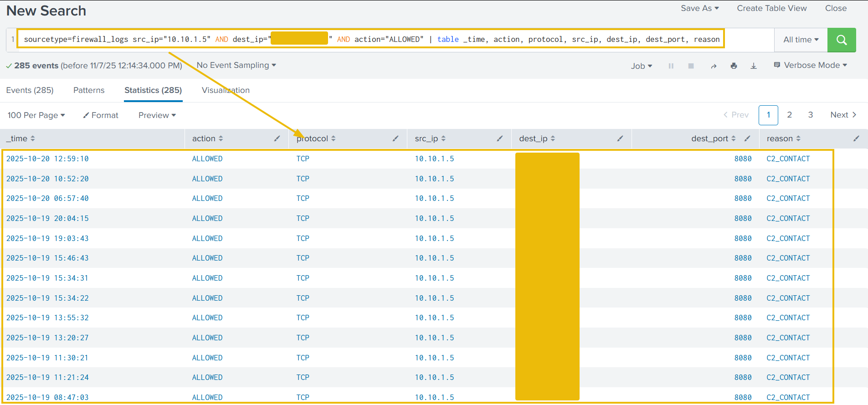Screen dimensions: 868x405
Task: Share the search job
Action: [x=714, y=66]
